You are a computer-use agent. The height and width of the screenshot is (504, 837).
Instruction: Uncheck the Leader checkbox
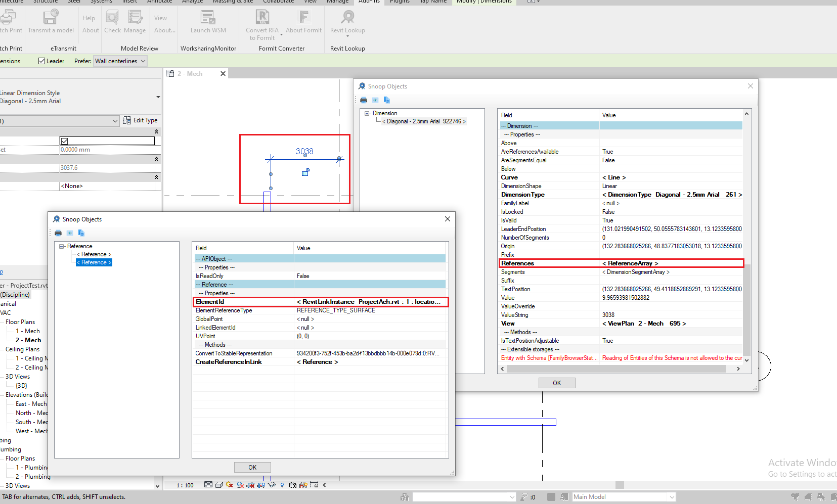click(x=42, y=61)
